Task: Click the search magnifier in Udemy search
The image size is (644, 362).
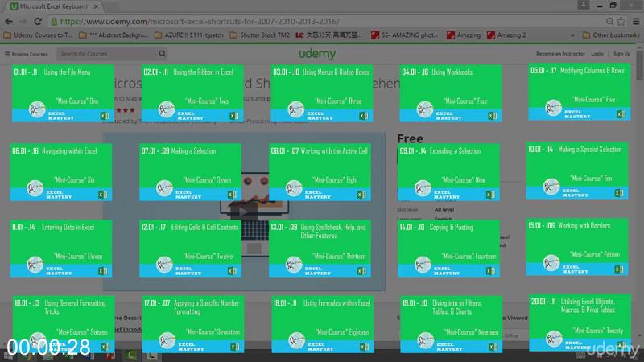Action: tap(163, 54)
